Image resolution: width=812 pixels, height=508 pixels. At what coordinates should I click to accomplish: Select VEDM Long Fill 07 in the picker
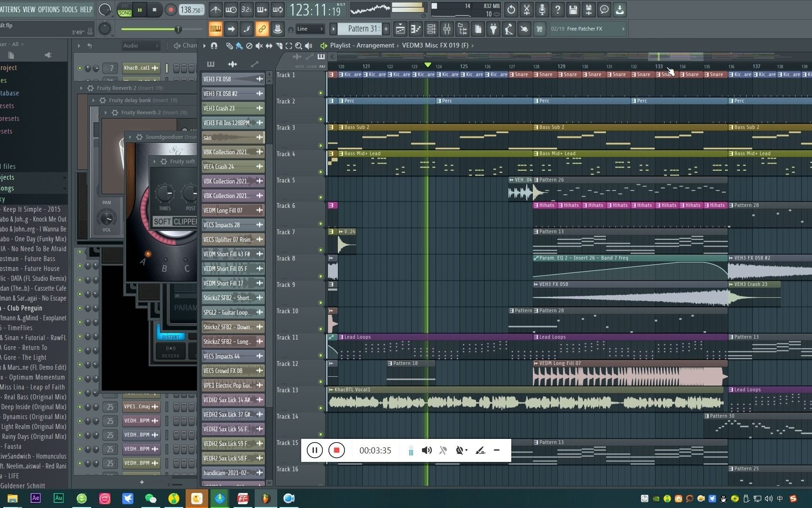[233, 210]
